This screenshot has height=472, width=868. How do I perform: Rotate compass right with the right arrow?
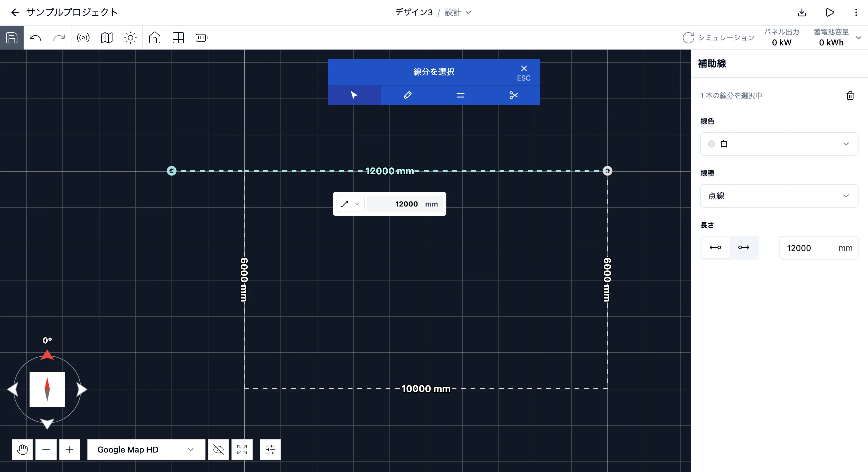(81, 389)
